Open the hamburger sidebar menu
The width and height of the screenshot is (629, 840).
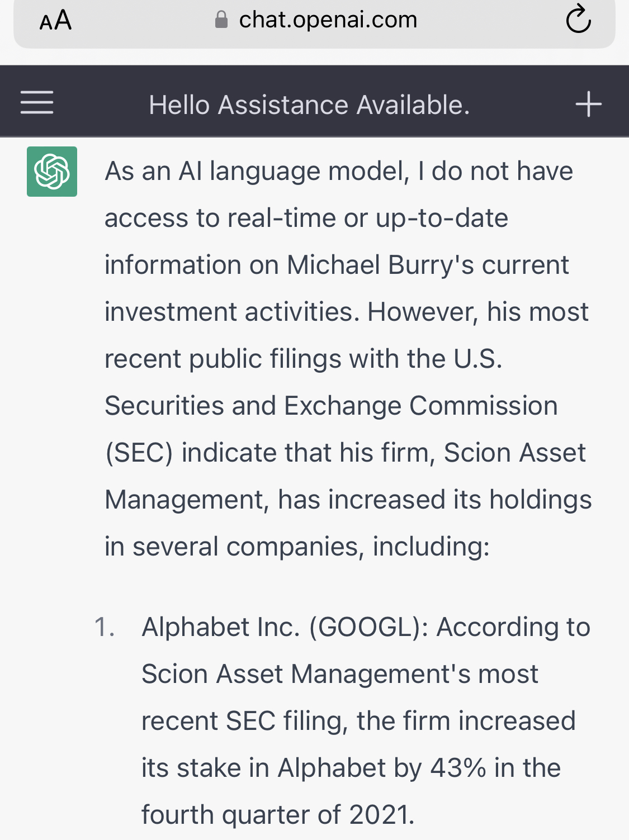coord(37,103)
